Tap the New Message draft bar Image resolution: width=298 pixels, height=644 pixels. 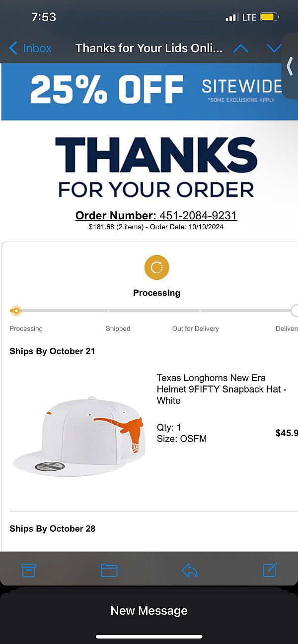pos(149,611)
